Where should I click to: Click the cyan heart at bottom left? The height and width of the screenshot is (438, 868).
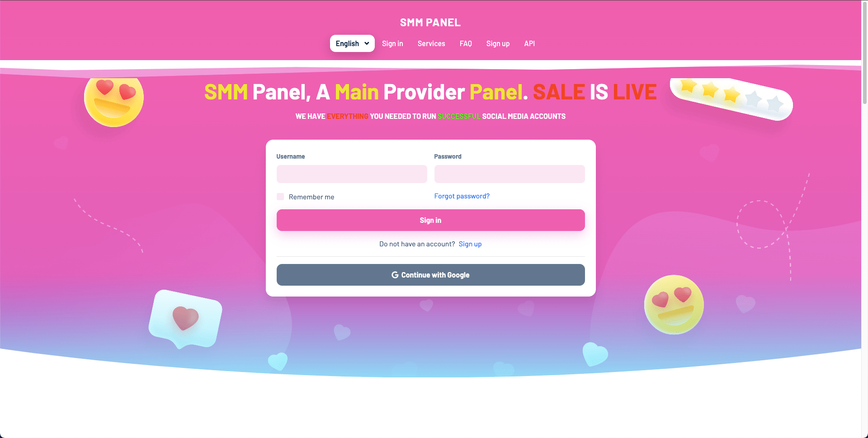click(x=278, y=361)
